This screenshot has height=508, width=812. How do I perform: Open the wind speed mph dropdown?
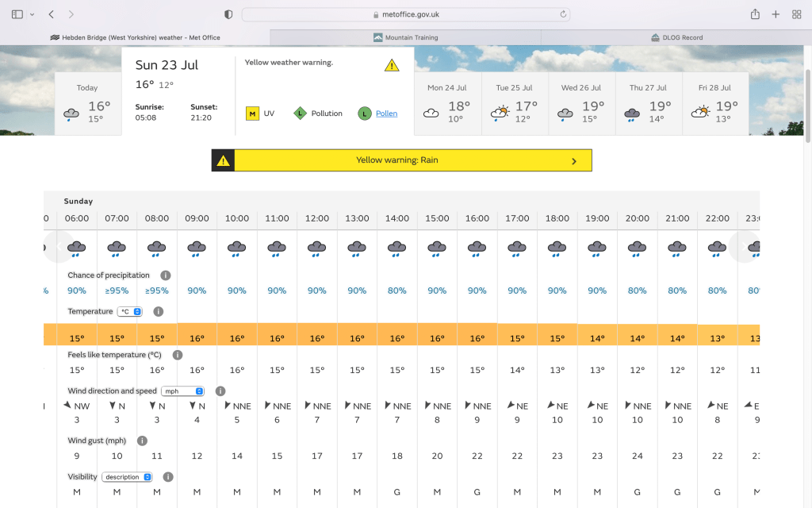pyautogui.click(x=182, y=391)
